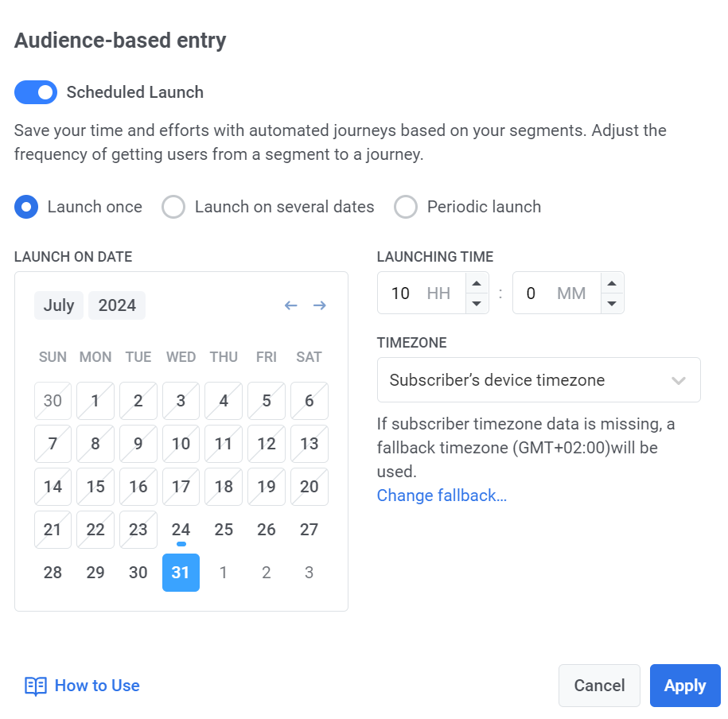Screen dimensions: 728x719
Task: Click the SUN weekday header
Action: point(53,357)
